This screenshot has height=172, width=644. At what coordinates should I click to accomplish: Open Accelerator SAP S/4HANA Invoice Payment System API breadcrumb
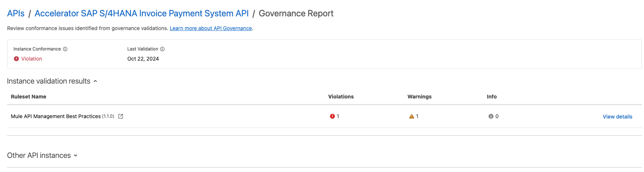coord(141,13)
